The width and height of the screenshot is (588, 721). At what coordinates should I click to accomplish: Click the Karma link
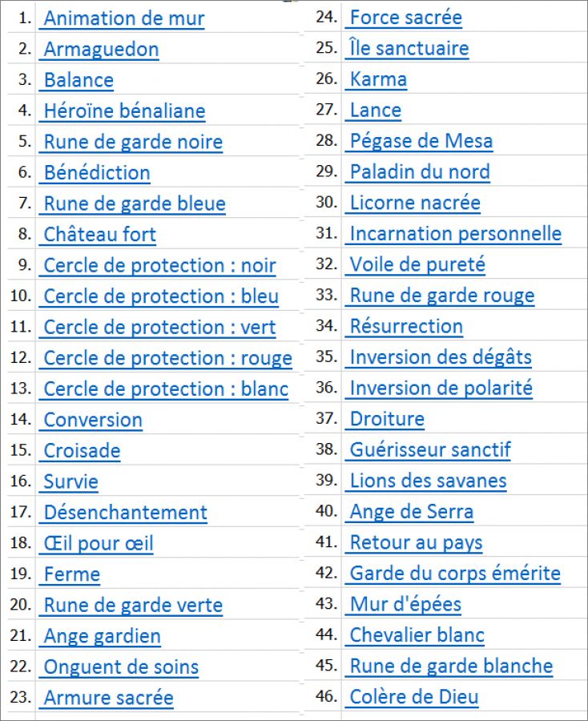pos(378,80)
